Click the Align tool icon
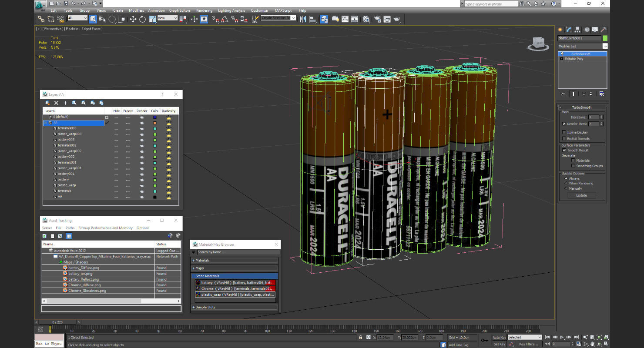Viewport: 644px width, 348px height. click(x=312, y=19)
